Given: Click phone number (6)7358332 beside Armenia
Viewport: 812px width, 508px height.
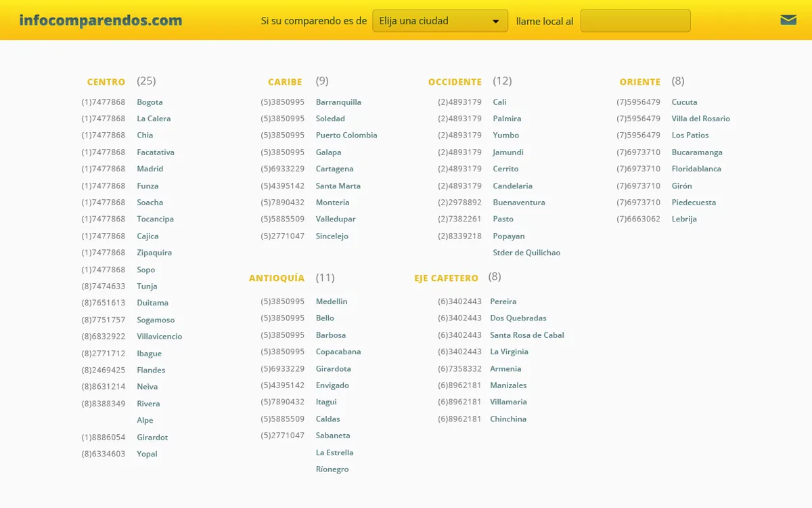Looking at the screenshot, I should (459, 369).
